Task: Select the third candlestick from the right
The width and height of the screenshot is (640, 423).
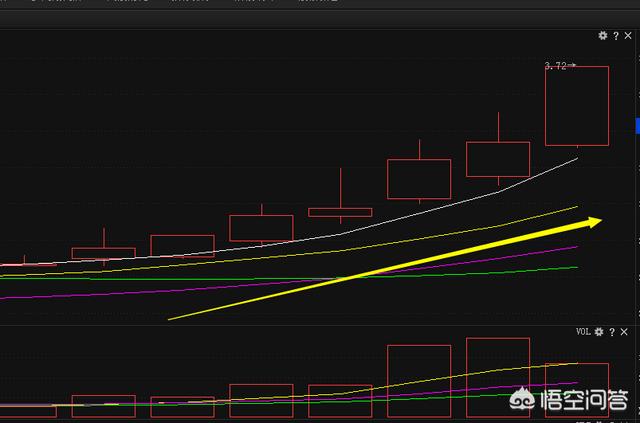Action: click(x=418, y=178)
